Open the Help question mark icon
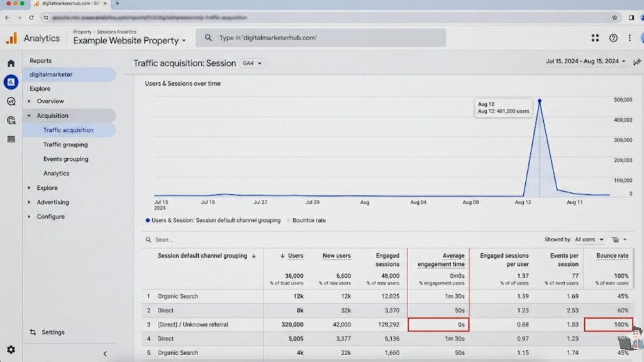This screenshot has width=644, height=362. pyautogui.click(x=613, y=38)
